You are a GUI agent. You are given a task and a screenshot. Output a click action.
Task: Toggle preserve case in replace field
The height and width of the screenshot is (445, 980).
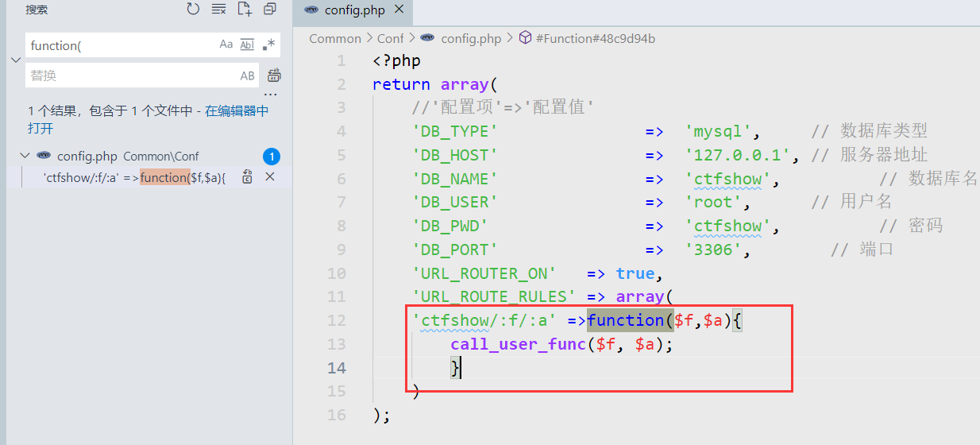pos(248,75)
